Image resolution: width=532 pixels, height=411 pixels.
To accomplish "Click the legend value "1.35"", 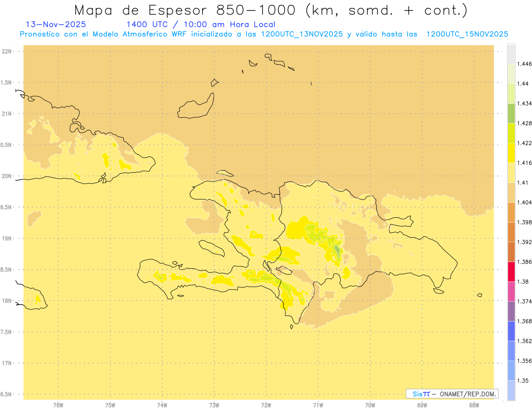I will pyautogui.click(x=523, y=380).
